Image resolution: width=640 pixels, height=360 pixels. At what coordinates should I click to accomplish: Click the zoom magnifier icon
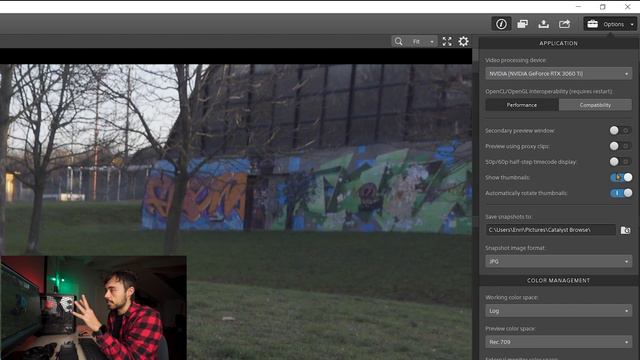(398, 41)
